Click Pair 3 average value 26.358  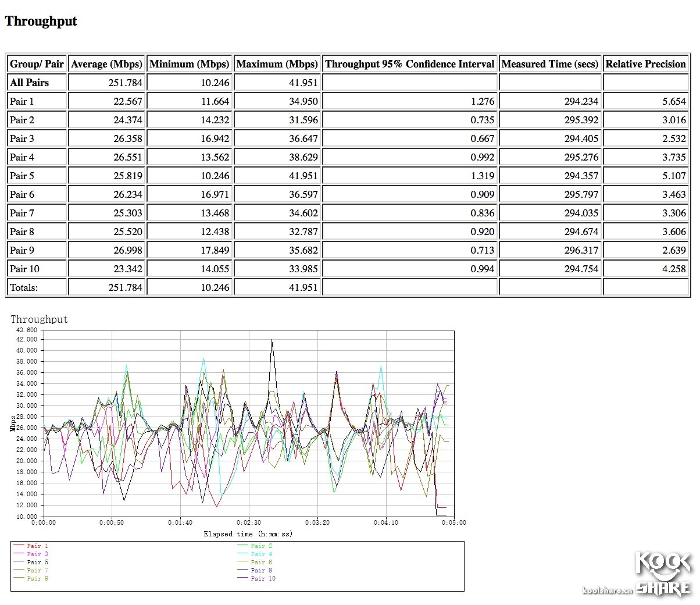(x=127, y=138)
